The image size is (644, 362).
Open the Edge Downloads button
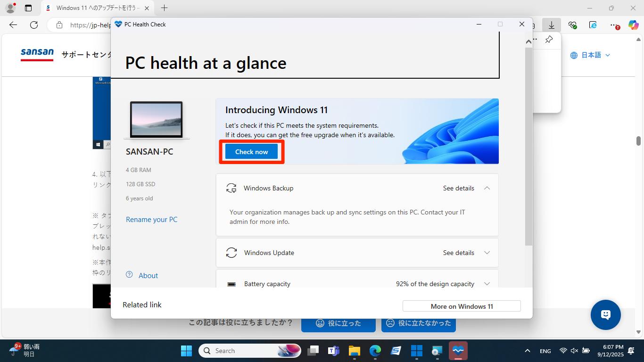click(551, 25)
